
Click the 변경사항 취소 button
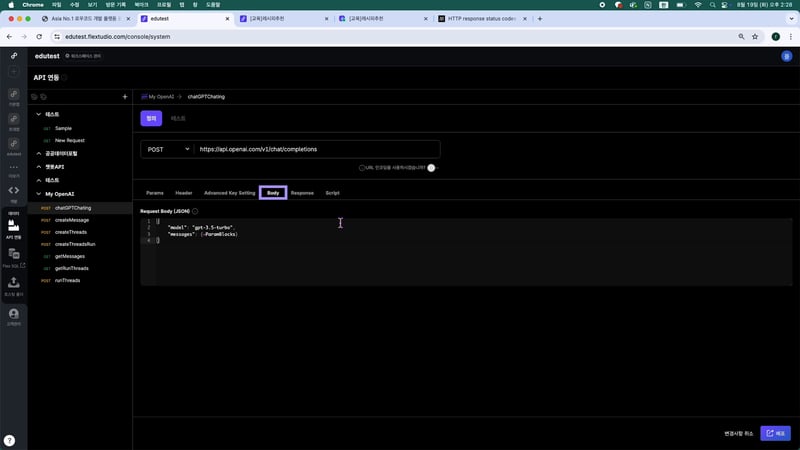tap(739, 433)
